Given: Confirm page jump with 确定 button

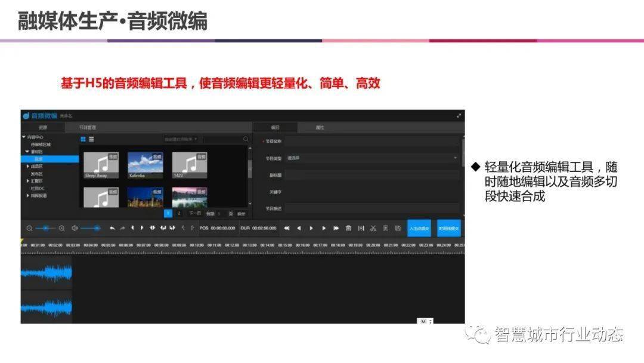Looking at the screenshot, I should point(241,214).
